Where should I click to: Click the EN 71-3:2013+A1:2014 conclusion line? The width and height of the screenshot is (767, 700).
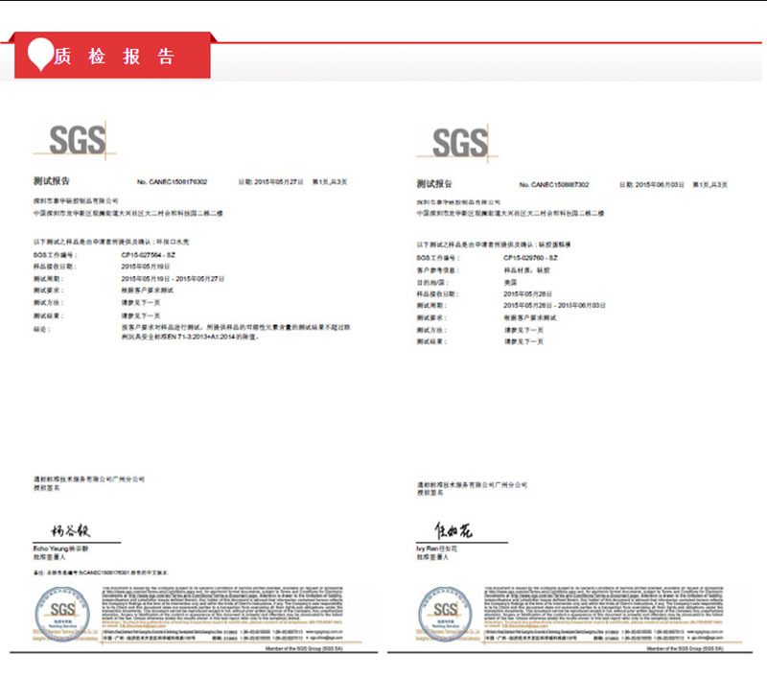pyautogui.click(x=190, y=337)
